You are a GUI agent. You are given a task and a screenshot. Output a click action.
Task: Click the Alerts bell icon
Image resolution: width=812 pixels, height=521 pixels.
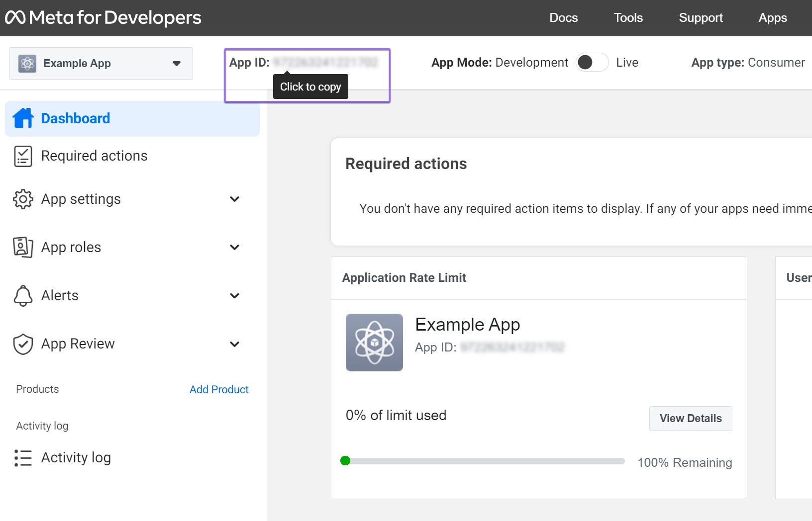tap(23, 295)
